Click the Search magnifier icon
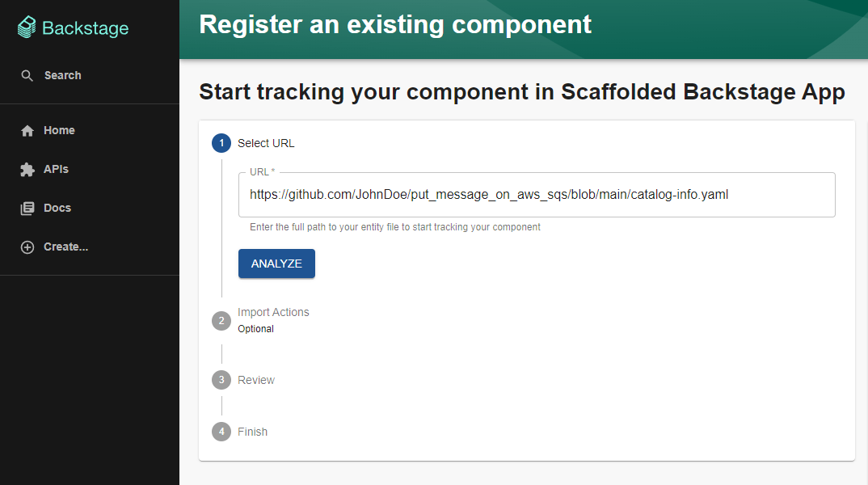This screenshot has width=868, height=485. pos(27,75)
